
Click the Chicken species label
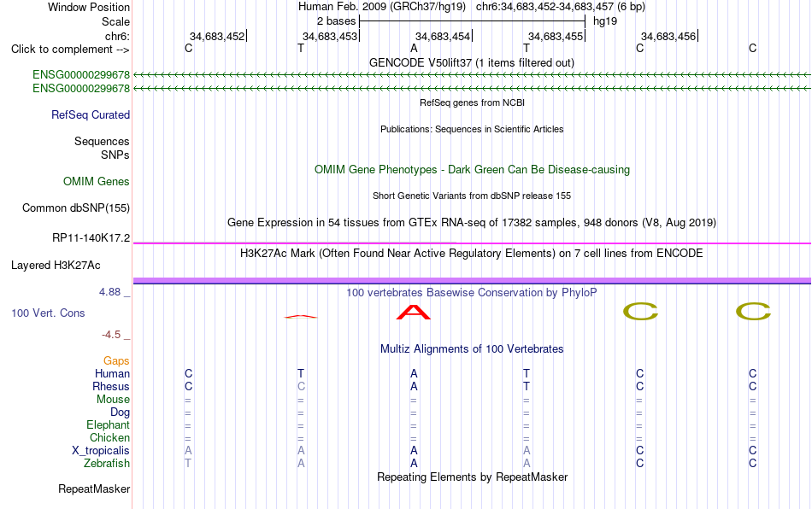(109, 437)
